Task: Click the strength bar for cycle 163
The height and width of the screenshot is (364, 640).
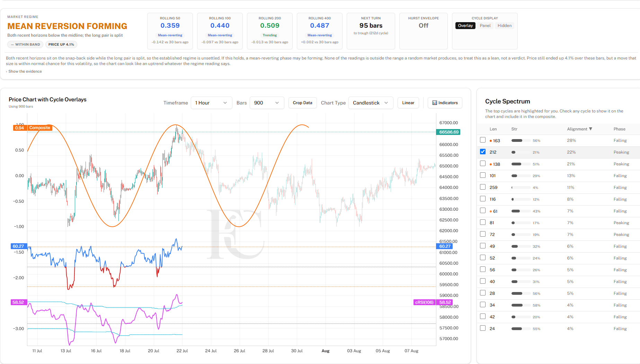Action: tap(521, 140)
